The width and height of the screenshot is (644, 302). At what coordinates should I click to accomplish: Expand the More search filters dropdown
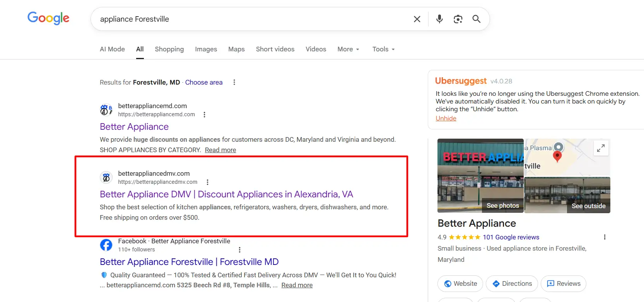(348, 49)
